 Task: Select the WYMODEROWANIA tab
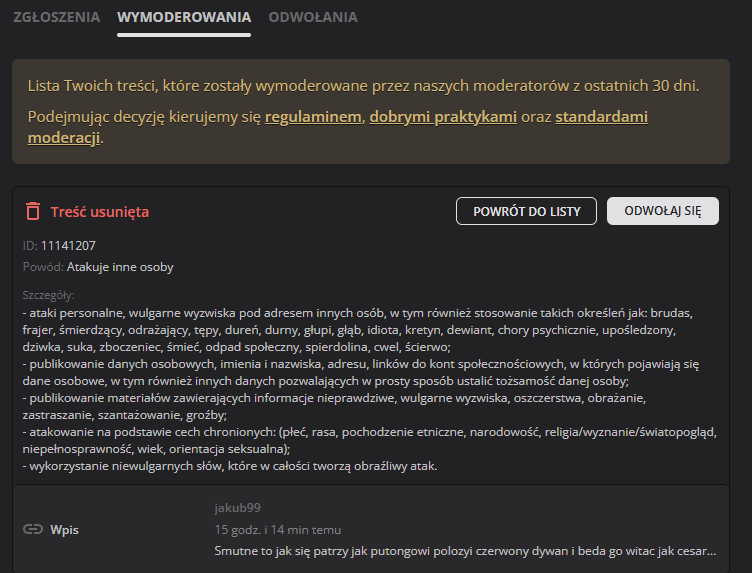point(183,17)
